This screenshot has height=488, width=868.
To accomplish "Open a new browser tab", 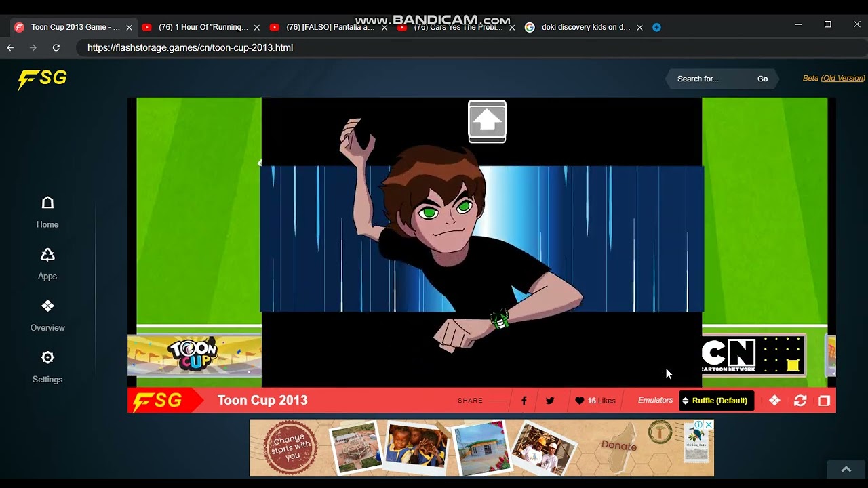I will [x=656, y=27].
